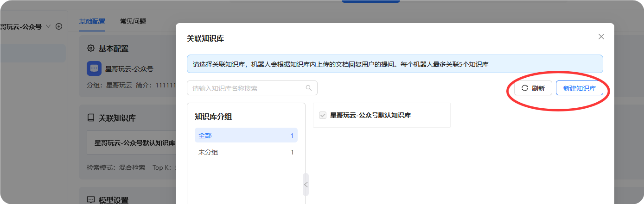The height and width of the screenshot is (204, 644).
Task: Switch to 基础配置 tab
Action: coord(92,21)
